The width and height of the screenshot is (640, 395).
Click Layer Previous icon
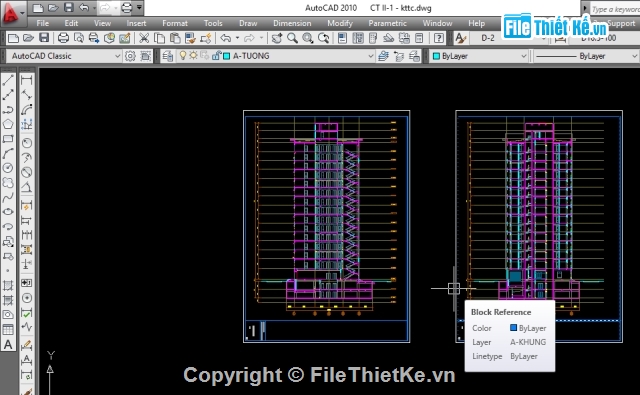(399, 56)
